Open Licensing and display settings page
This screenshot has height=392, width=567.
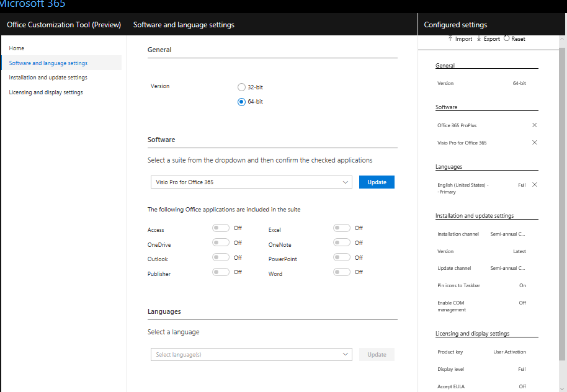coord(46,92)
